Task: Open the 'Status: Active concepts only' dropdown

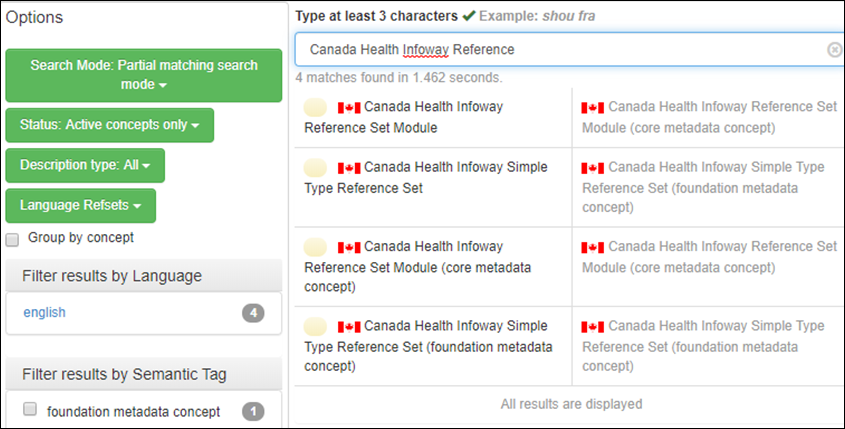Action: 109,125
